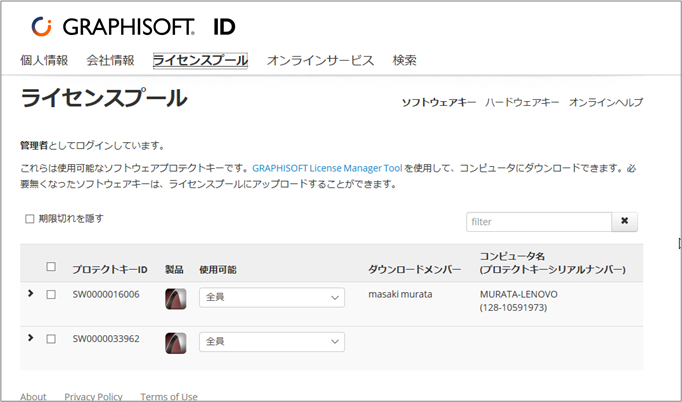The image size is (682, 402).
Task: Select the ライセンスプール tab
Action: click(200, 60)
